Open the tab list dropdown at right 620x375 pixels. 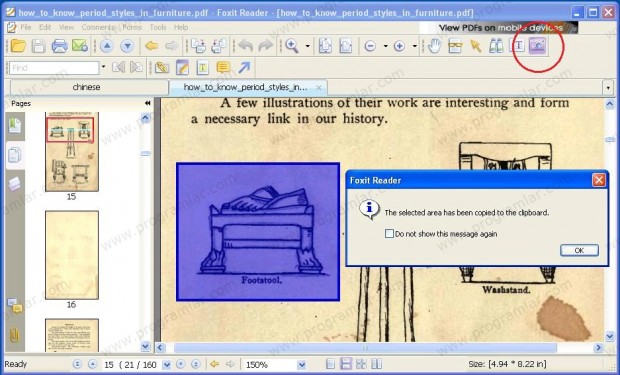[x=608, y=88]
